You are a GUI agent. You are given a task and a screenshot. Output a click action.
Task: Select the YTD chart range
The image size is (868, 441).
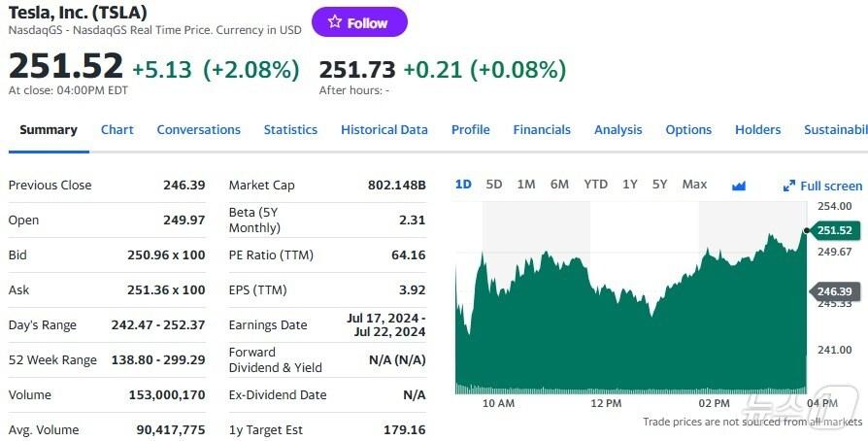click(x=595, y=185)
